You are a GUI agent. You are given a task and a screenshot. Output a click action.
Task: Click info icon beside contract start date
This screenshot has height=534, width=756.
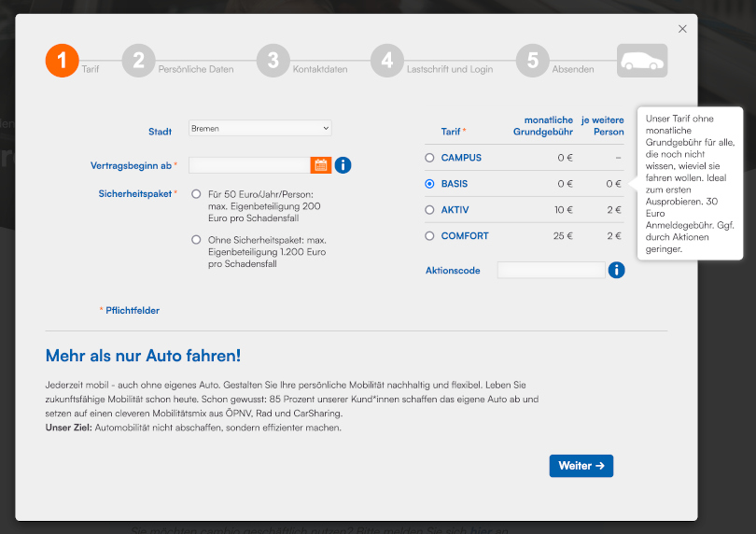point(343,165)
